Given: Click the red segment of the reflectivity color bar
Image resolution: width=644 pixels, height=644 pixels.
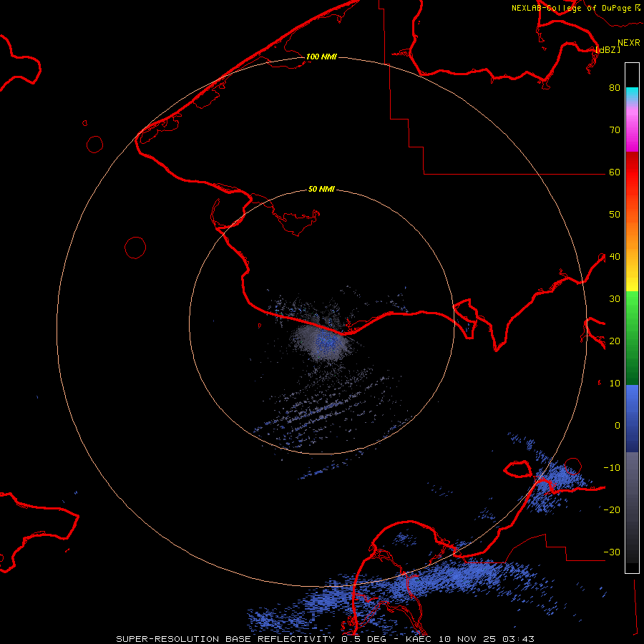Looking at the screenshot, I should point(632,172).
